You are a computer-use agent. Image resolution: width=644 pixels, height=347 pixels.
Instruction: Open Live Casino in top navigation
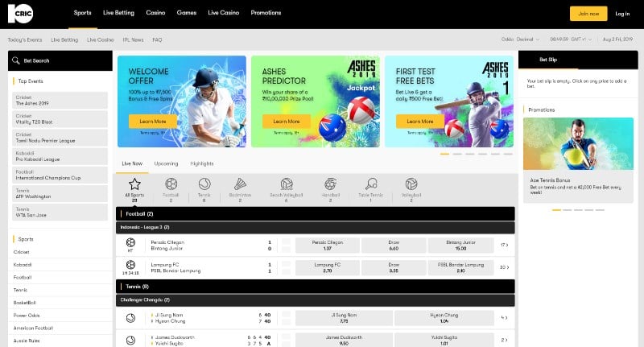224,13
